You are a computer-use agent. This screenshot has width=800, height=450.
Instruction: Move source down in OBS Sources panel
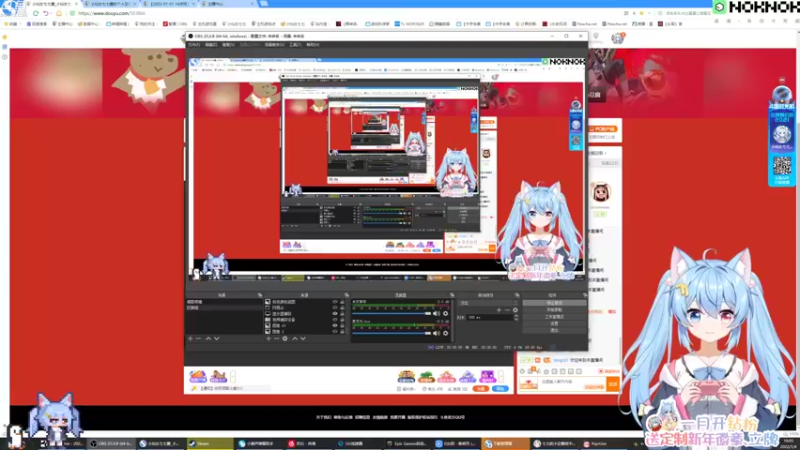pyautogui.click(x=303, y=339)
